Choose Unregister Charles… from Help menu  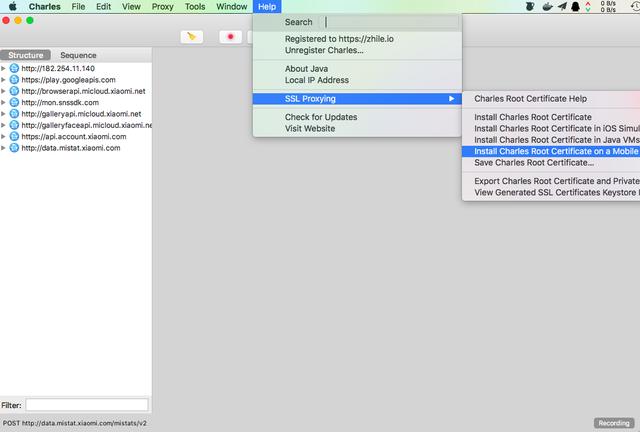(357, 50)
